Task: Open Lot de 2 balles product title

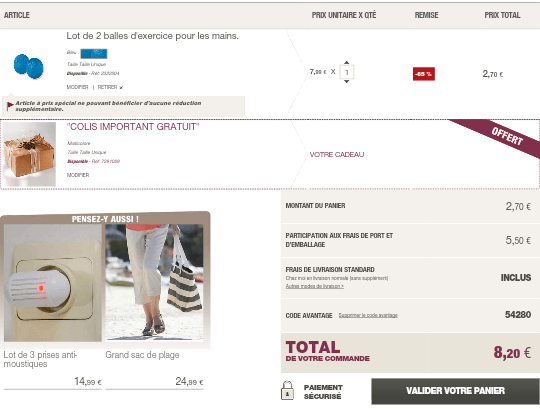Action: click(152, 36)
